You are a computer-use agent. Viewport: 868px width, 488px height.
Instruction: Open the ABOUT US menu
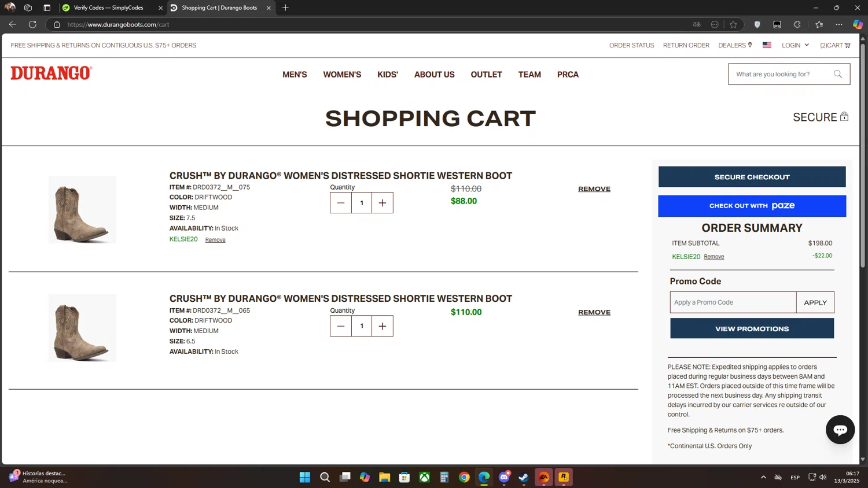pyautogui.click(x=435, y=75)
